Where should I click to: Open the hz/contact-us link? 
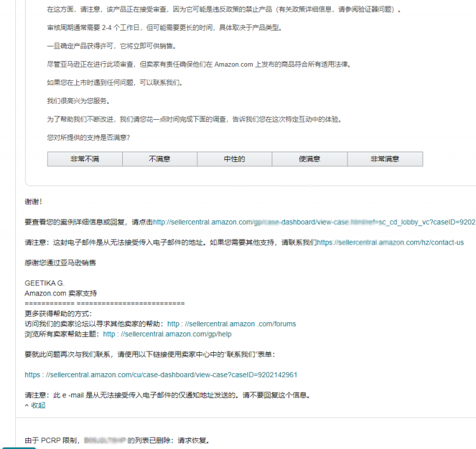point(390,243)
